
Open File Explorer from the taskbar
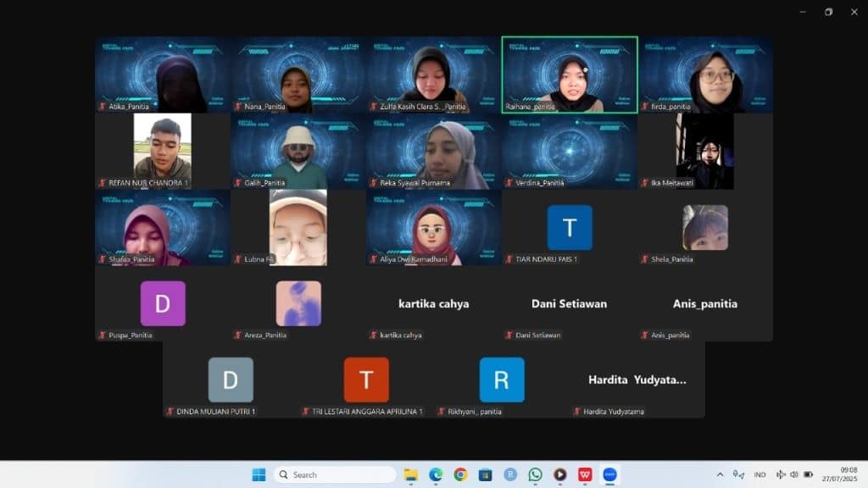tap(410, 474)
